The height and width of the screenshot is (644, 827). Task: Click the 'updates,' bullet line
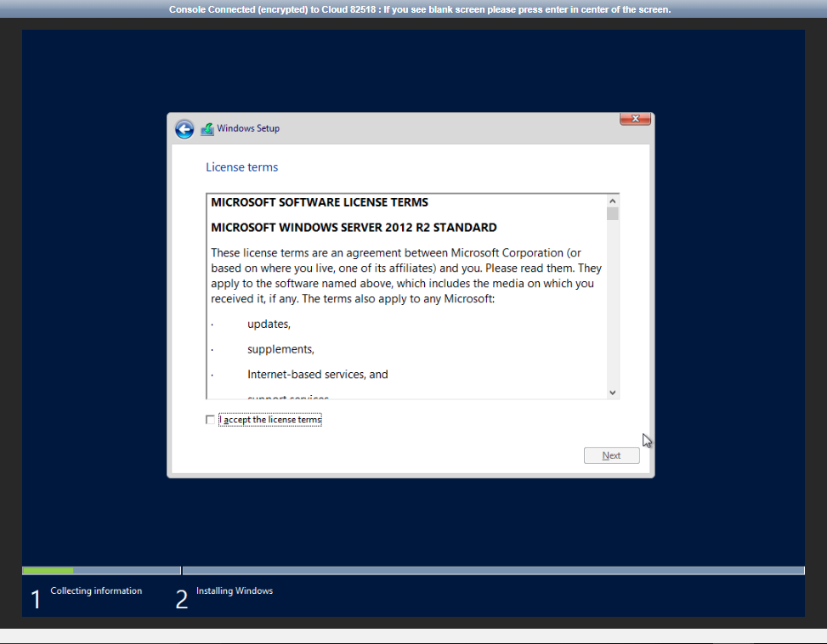point(269,324)
